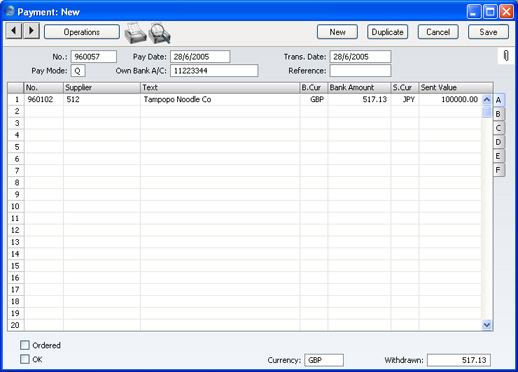Image resolution: width=518 pixels, height=372 pixels.
Task: Minimize the Payment window
Action: coord(474,12)
